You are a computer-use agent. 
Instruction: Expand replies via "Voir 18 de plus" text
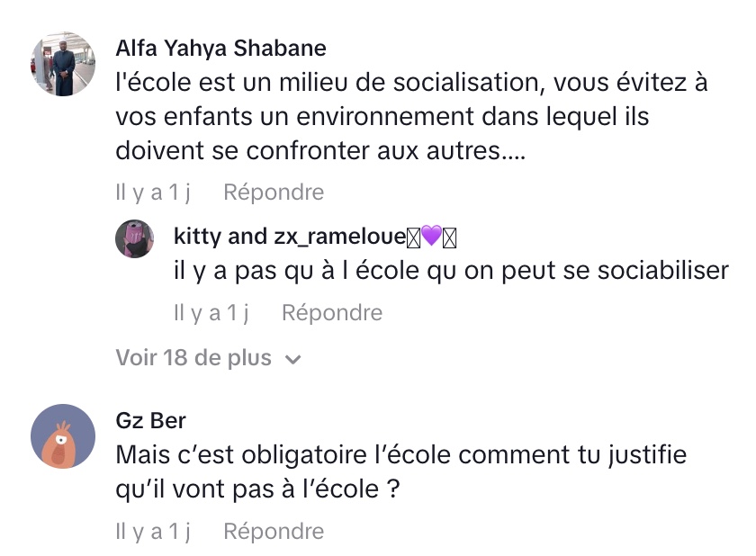point(193,358)
